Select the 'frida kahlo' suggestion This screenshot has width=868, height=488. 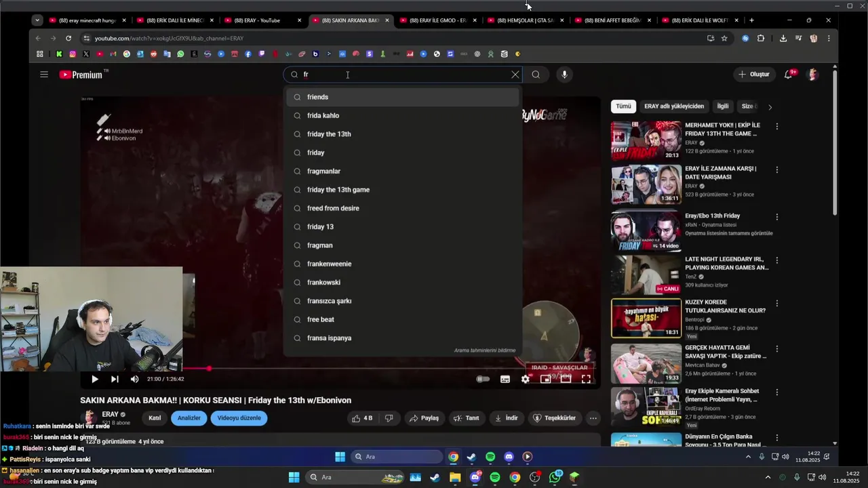403,116
